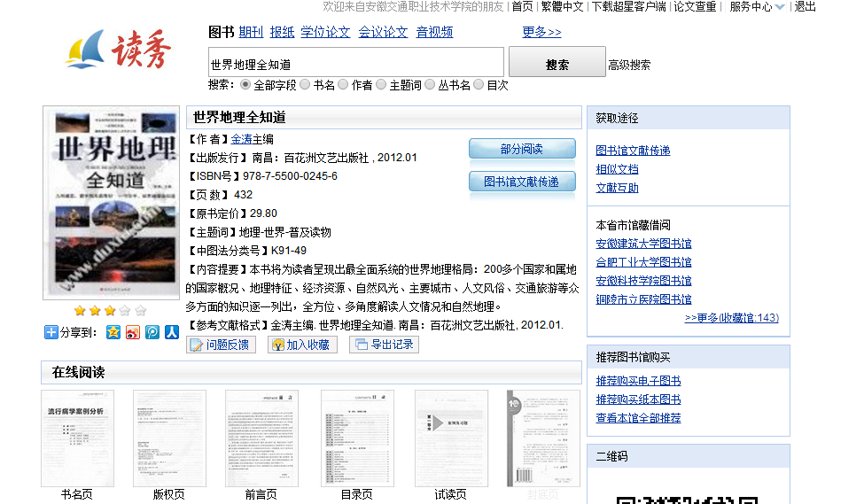Rate the book five stars
864x504 pixels.
coord(140,311)
